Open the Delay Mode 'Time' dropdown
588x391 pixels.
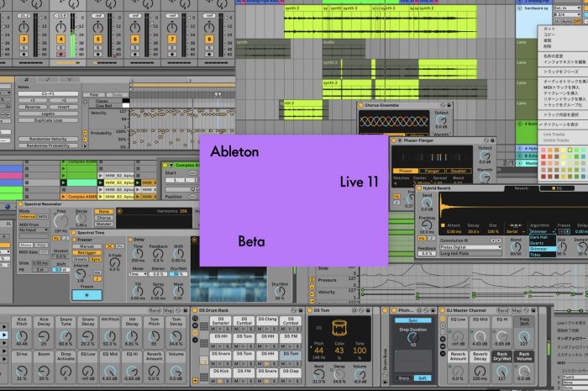tap(137, 274)
